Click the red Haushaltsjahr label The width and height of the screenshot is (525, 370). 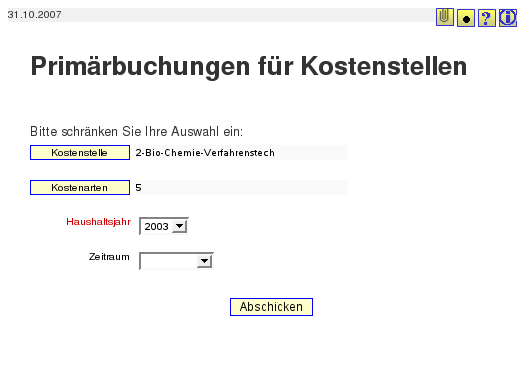[x=98, y=222]
